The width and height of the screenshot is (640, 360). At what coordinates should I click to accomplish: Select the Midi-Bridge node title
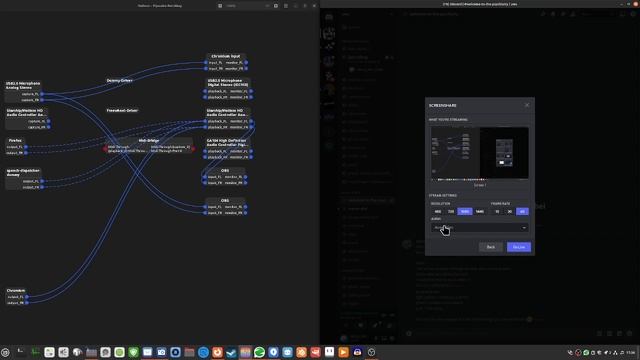click(x=149, y=140)
